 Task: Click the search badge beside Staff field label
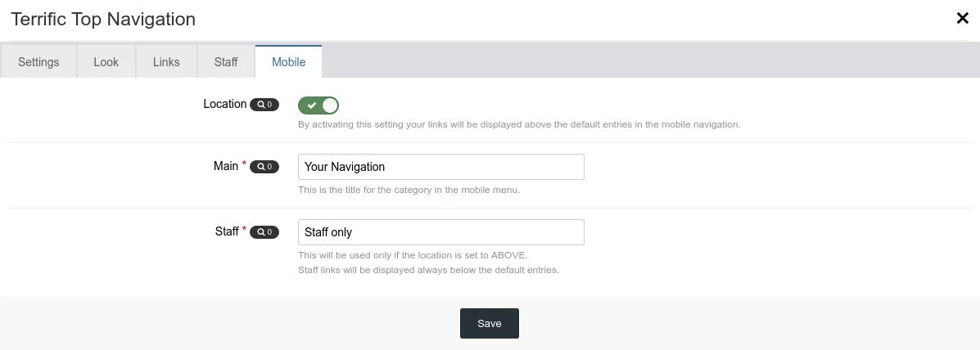click(x=264, y=232)
